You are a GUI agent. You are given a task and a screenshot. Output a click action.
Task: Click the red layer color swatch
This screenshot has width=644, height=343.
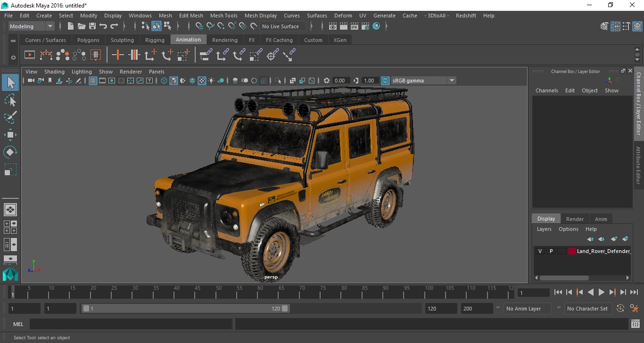(572, 251)
